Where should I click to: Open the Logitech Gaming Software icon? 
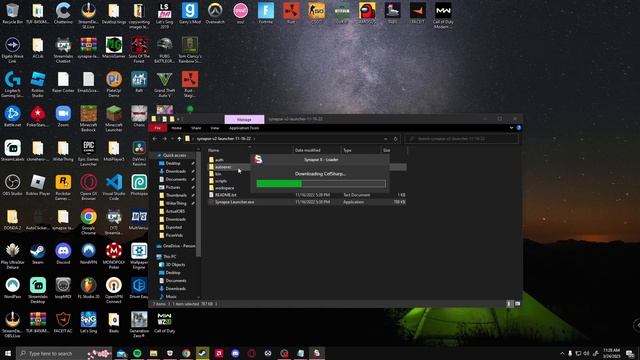pyautogui.click(x=12, y=84)
